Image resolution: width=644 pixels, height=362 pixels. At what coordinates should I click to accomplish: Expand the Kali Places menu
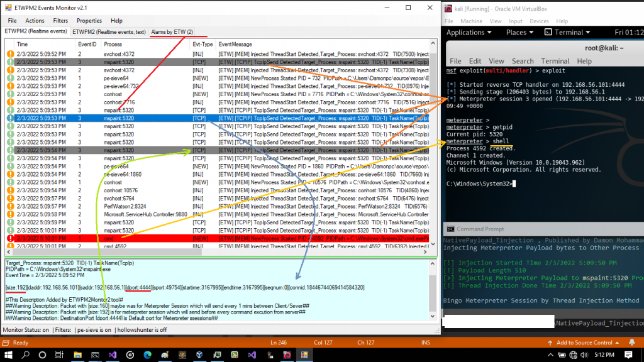tap(519, 32)
